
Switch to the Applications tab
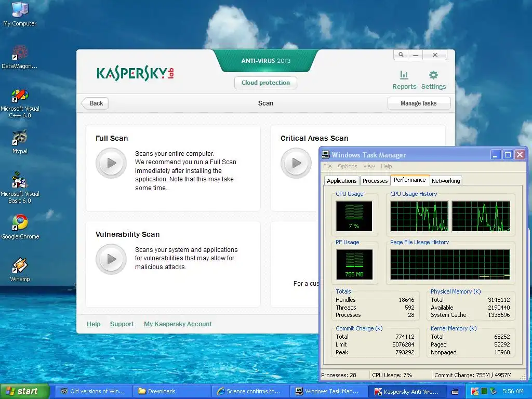[x=342, y=181]
